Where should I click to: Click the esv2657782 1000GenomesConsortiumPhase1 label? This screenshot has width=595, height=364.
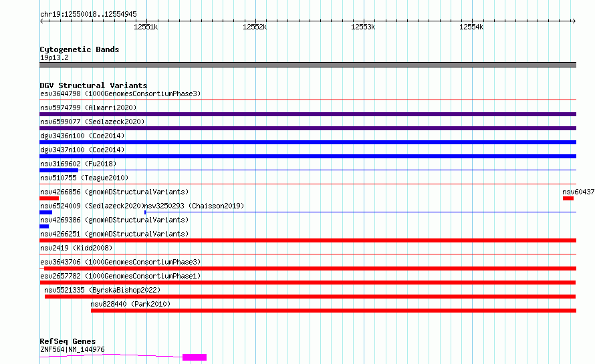coord(120,276)
